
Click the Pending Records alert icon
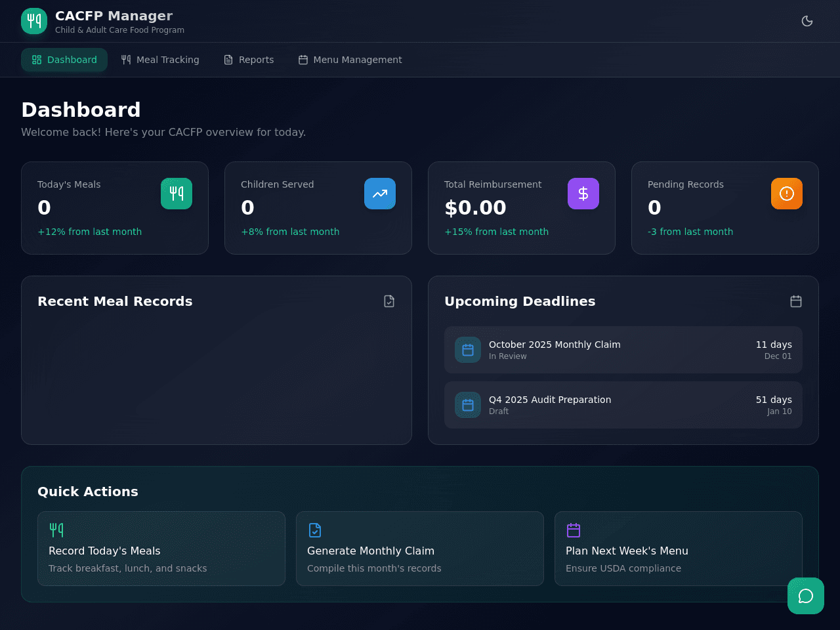(x=787, y=194)
